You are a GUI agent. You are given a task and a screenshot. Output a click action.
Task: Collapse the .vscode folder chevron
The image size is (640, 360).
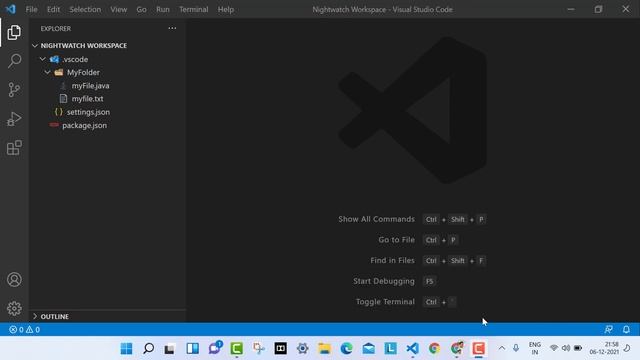pos(42,59)
